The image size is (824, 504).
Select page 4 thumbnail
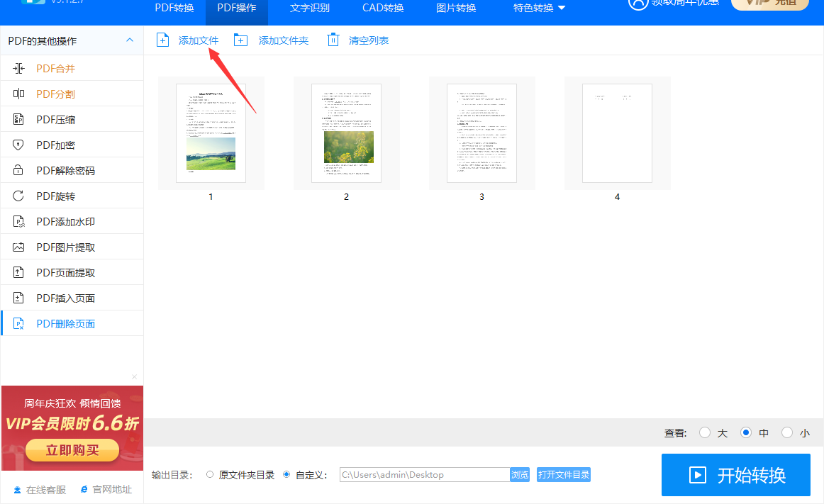[618, 133]
